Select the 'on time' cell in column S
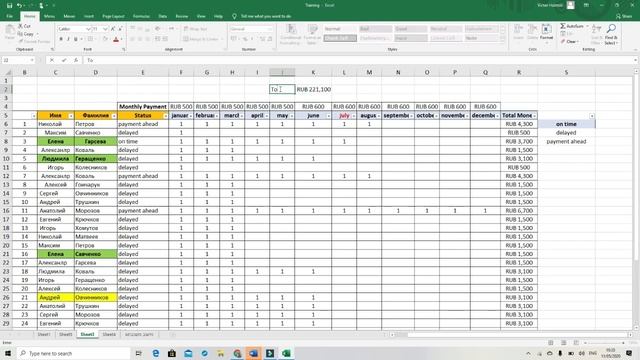This screenshot has width=640, height=360. (x=566, y=124)
